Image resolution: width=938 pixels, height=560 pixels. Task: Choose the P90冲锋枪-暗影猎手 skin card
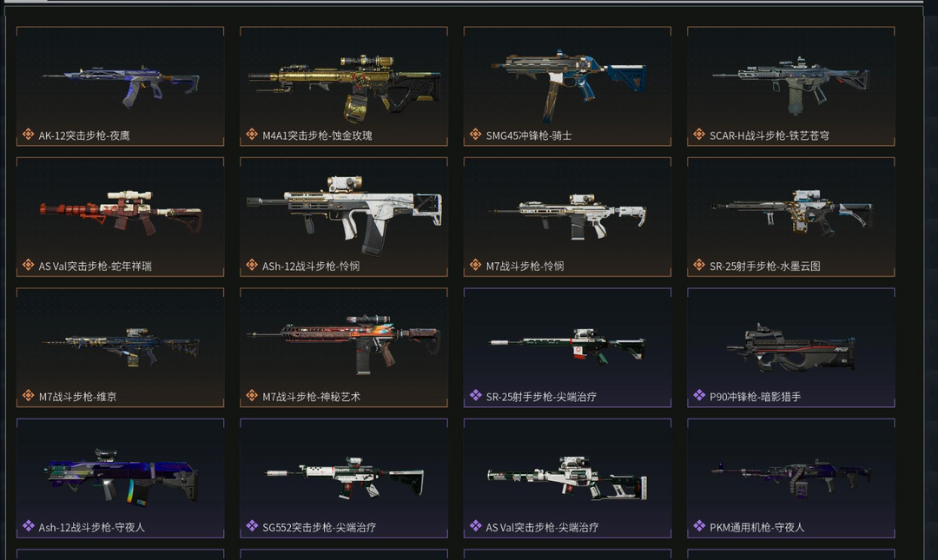click(x=791, y=347)
